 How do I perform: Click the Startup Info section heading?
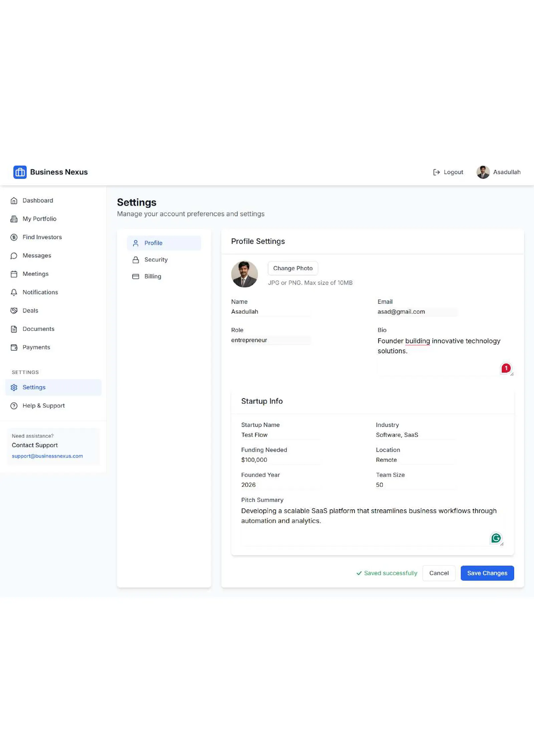point(262,401)
